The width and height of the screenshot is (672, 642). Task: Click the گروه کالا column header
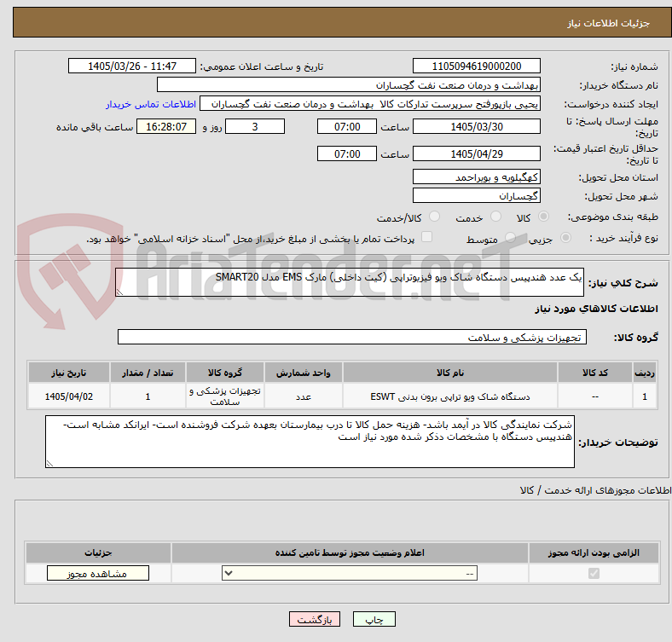point(225,373)
